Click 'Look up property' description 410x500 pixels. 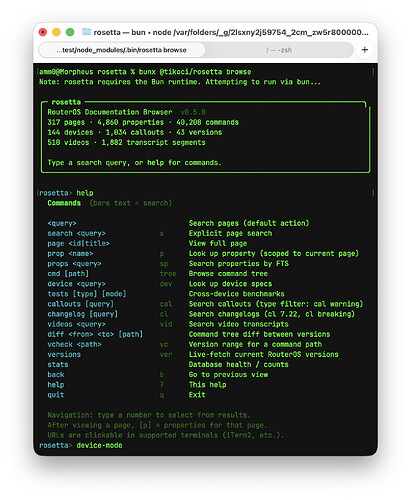[274, 254]
